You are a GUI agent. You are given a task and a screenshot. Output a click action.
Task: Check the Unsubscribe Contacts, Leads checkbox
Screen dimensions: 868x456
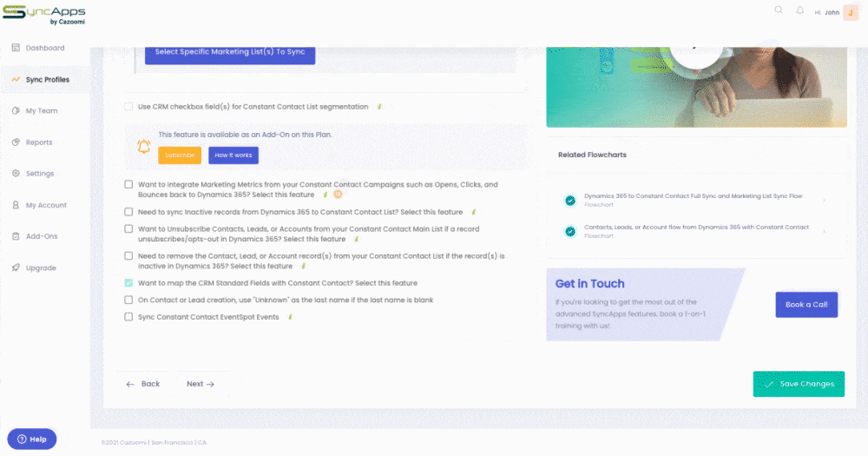(x=128, y=228)
